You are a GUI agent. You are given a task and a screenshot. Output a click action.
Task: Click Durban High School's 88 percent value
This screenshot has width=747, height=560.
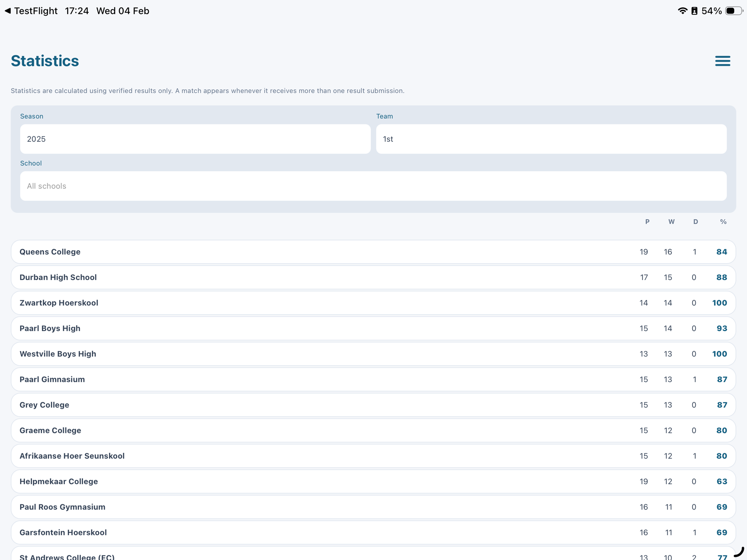click(722, 278)
